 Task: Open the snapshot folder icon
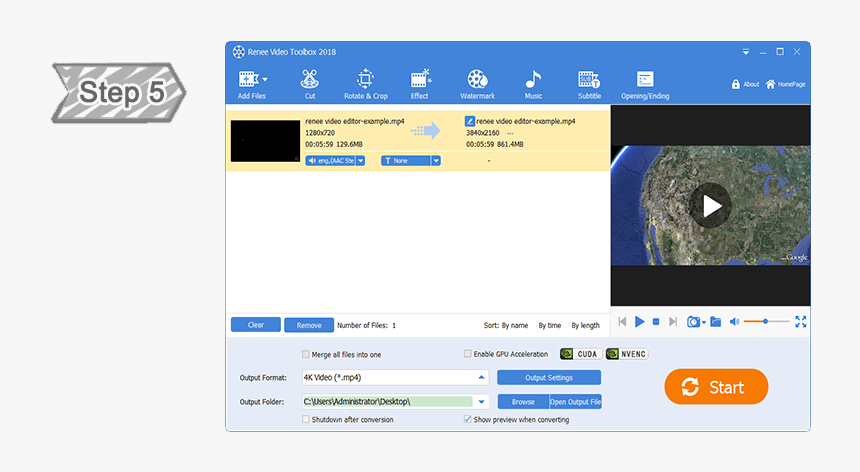716,322
